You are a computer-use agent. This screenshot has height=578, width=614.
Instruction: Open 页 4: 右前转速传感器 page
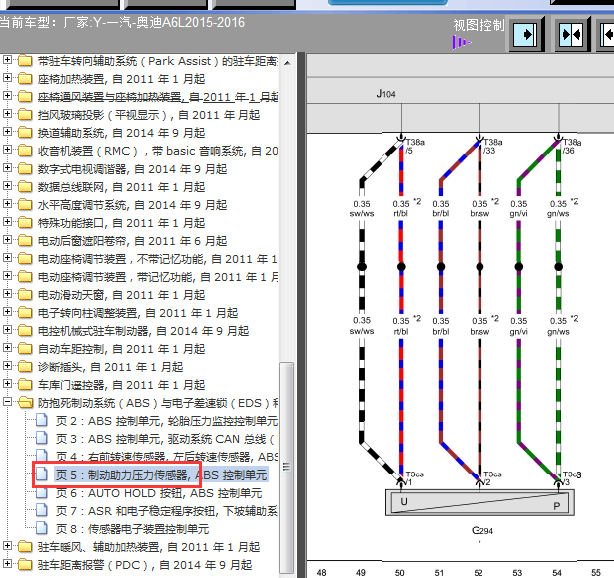click(166, 457)
